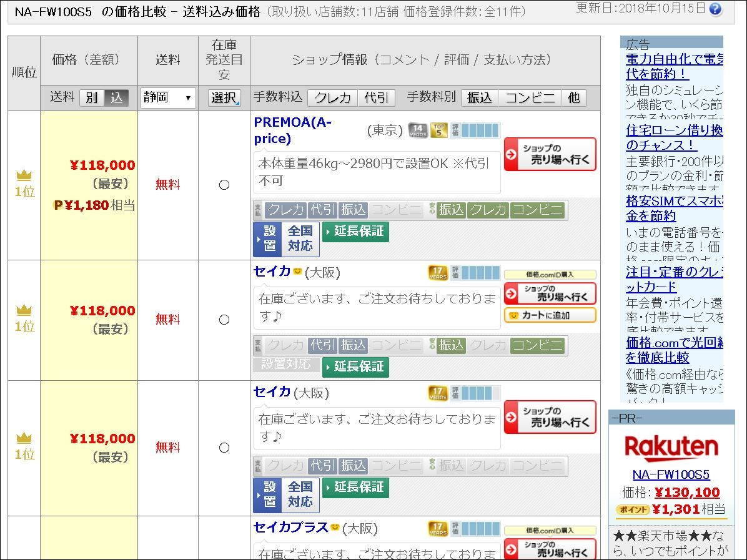Click PREMOA's TOP 5 badge icon
This screenshot has height=560, width=747.
coord(439,130)
